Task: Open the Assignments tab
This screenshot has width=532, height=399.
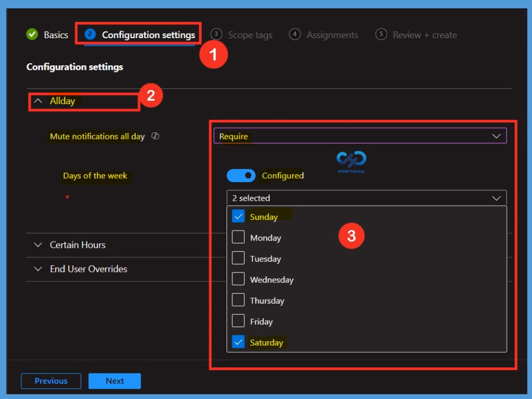Action: tap(332, 34)
